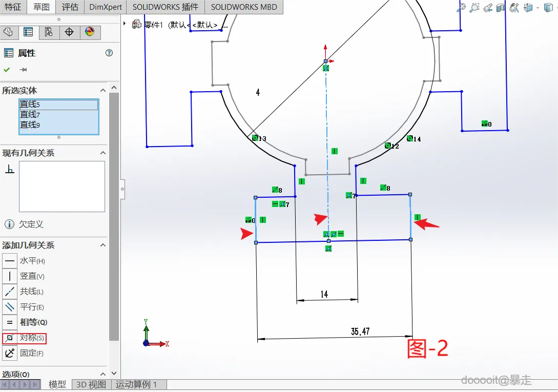
Task: Open the DisplayManager color sphere icon
Action: pyautogui.click(x=90, y=32)
